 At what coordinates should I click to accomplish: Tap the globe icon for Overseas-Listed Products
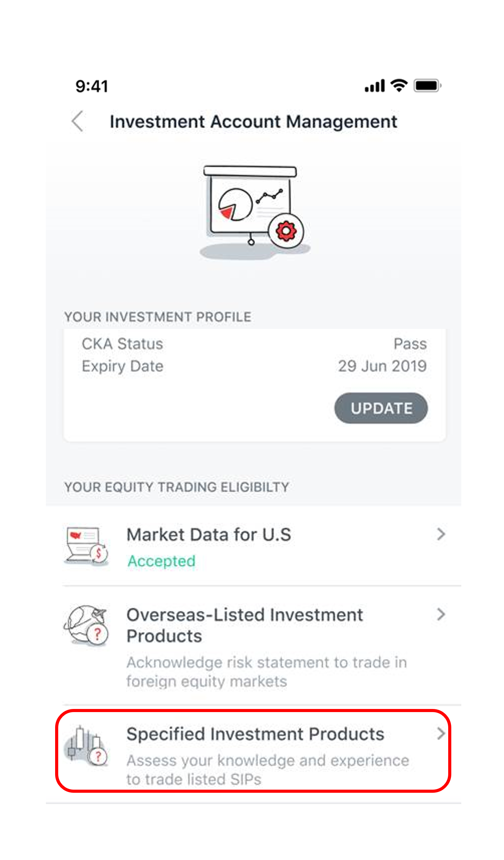click(86, 624)
